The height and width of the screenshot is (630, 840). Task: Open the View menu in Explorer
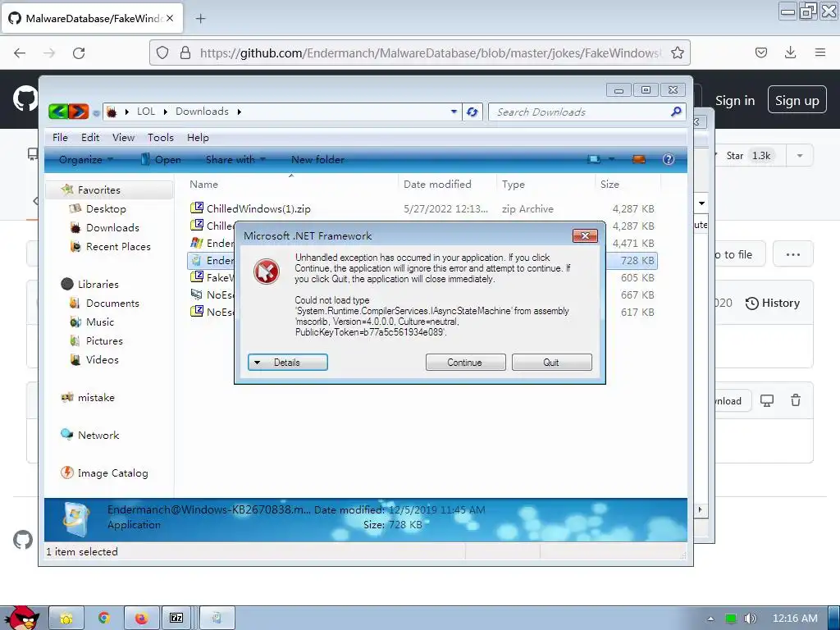pos(123,138)
